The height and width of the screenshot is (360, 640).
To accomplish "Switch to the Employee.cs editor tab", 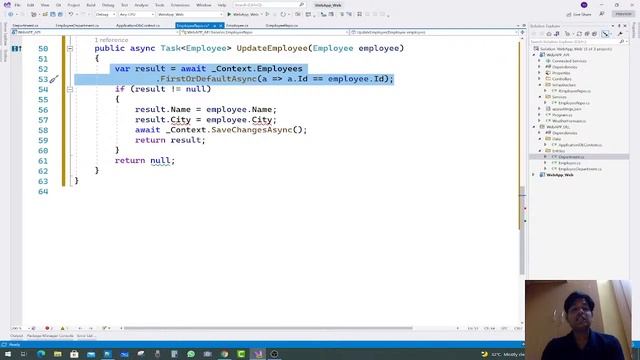I will [x=237, y=25].
